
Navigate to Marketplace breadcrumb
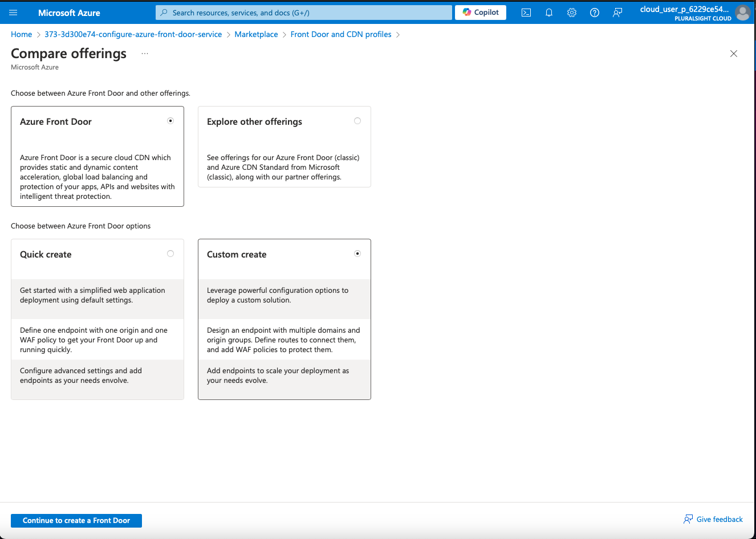pyautogui.click(x=256, y=34)
